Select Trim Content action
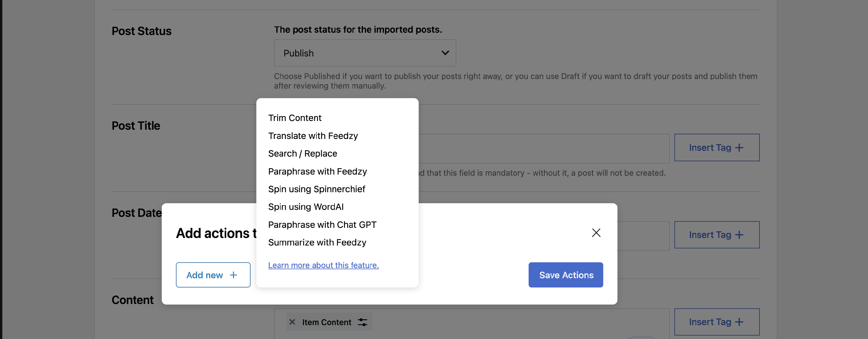Image resolution: width=868 pixels, height=339 pixels. pos(295,118)
